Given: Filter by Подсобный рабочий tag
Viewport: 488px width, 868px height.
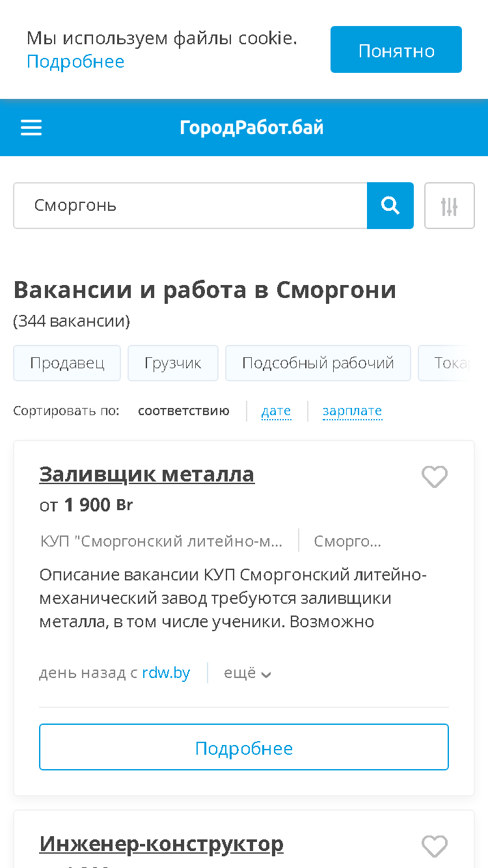Looking at the screenshot, I should pyautogui.click(x=318, y=363).
